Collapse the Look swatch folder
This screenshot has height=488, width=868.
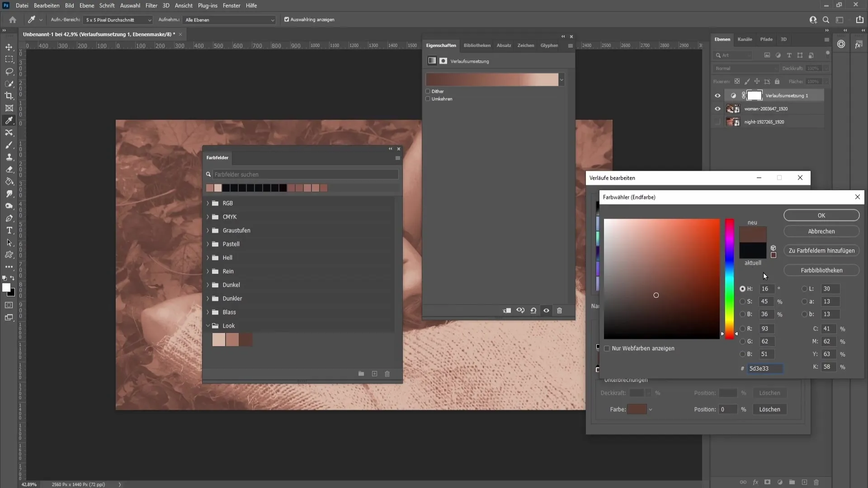tap(208, 326)
